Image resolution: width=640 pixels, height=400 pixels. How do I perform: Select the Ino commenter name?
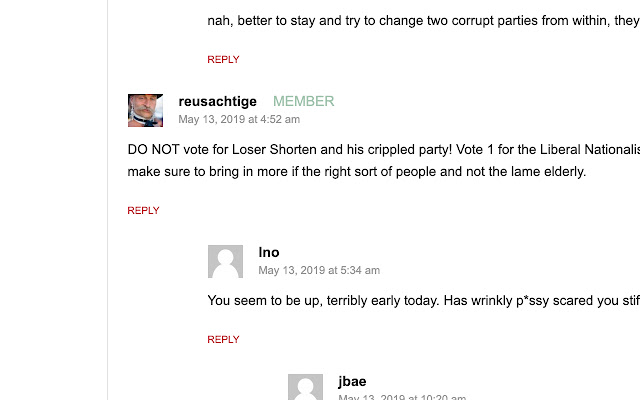269,252
